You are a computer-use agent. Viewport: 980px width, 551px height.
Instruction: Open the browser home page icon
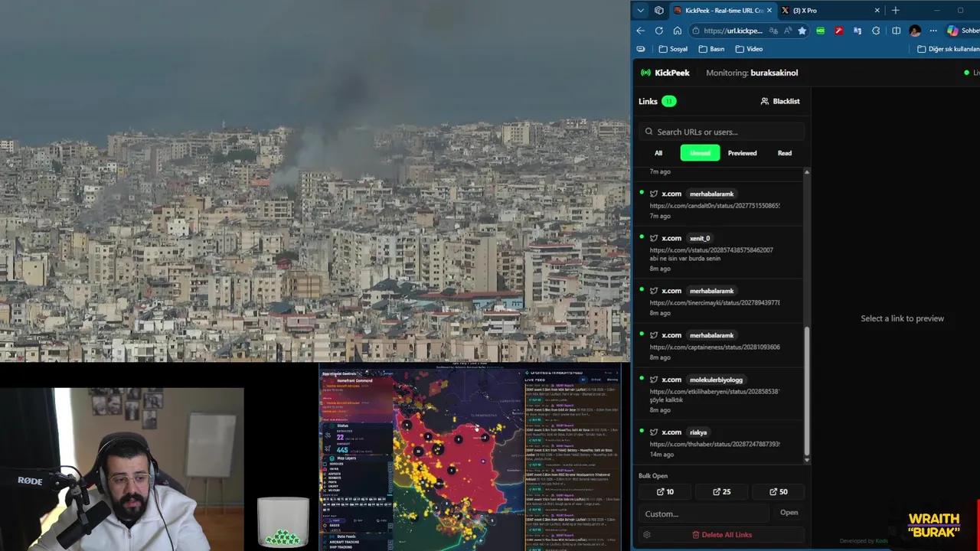[678, 31]
